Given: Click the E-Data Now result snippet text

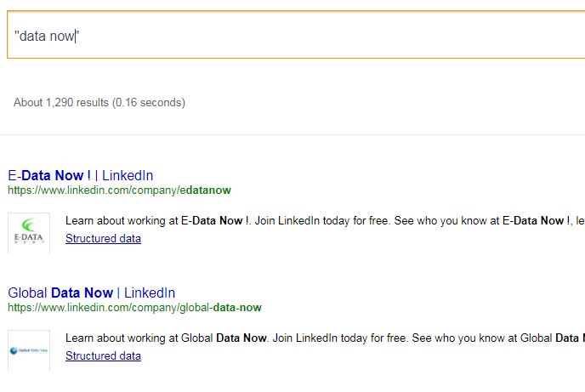Looking at the screenshot, I should [x=323, y=221].
